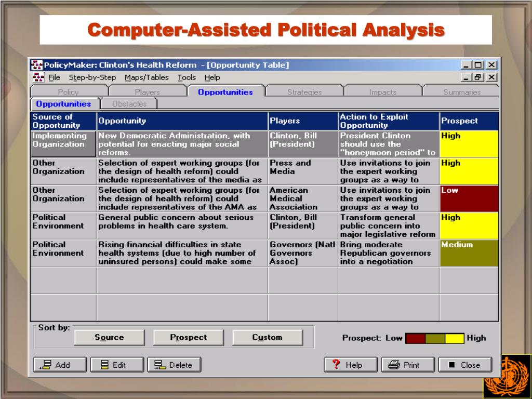The height and width of the screenshot is (399, 532).
Task: Switch to the Summaries tab
Action: pyautogui.click(x=462, y=91)
